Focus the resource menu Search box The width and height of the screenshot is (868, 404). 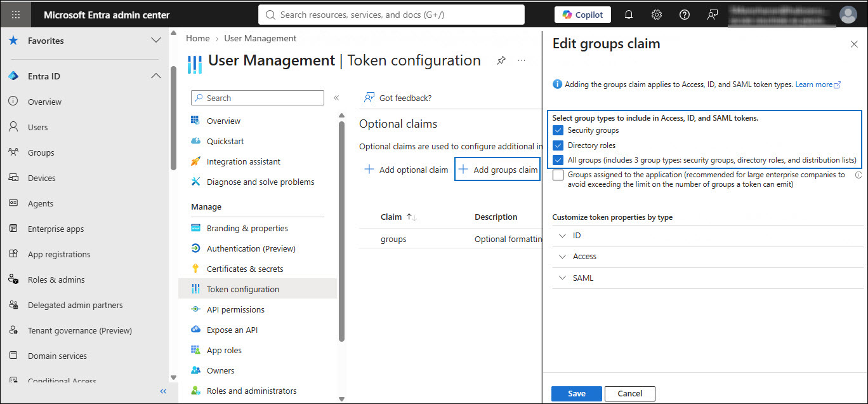click(258, 98)
